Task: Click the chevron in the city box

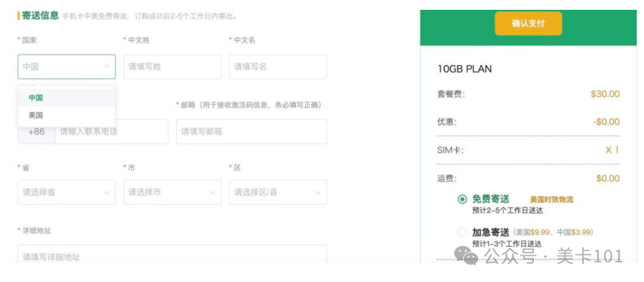Action: (213, 192)
